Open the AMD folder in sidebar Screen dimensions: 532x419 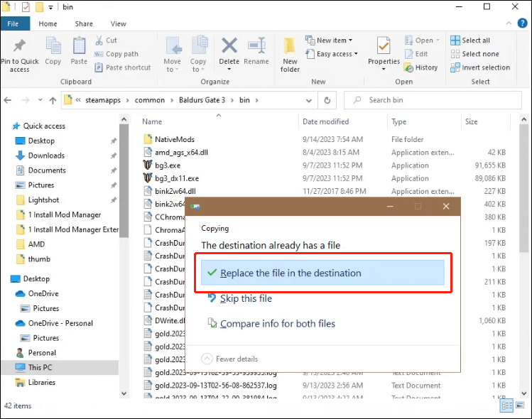pos(36,244)
